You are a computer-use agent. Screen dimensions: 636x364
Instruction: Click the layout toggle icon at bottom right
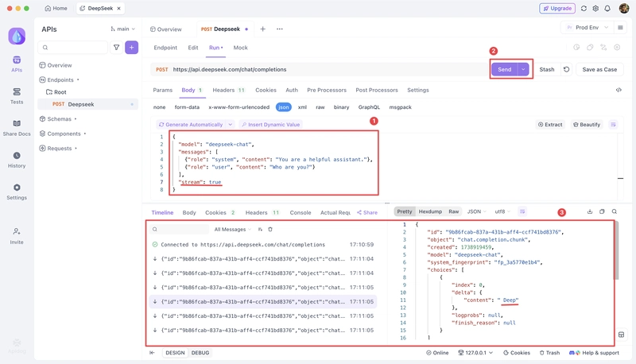[x=622, y=335]
